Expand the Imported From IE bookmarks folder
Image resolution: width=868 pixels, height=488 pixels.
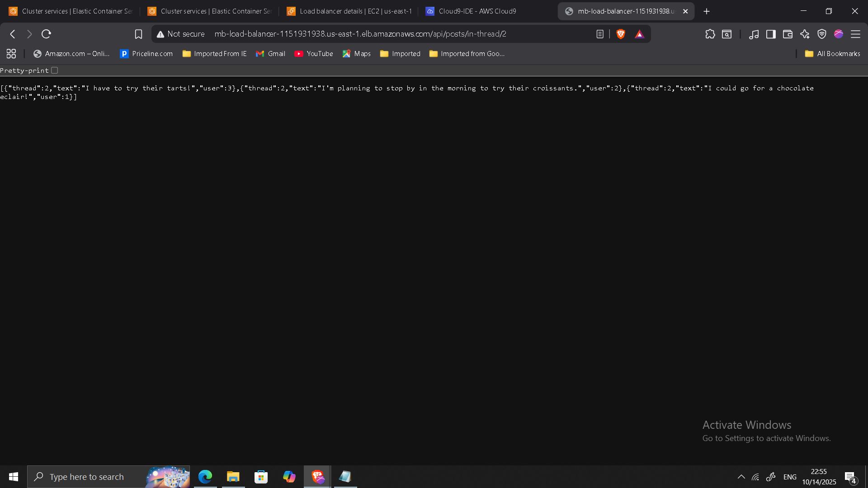(214, 53)
